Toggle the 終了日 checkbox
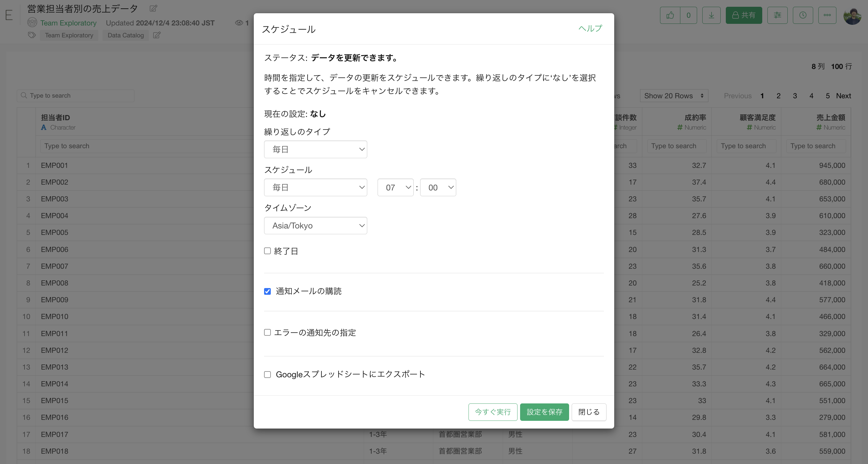The image size is (868, 464). (x=267, y=251)
